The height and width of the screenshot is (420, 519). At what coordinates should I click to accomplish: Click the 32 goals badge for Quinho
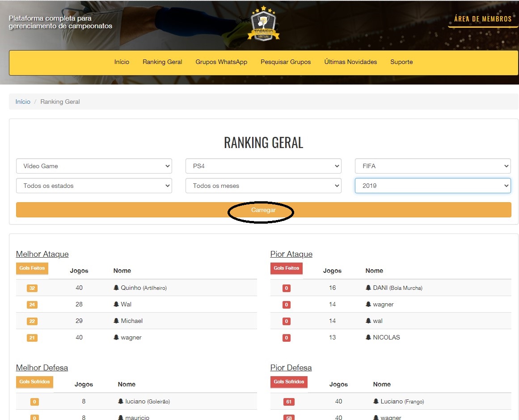coord(32,288)
